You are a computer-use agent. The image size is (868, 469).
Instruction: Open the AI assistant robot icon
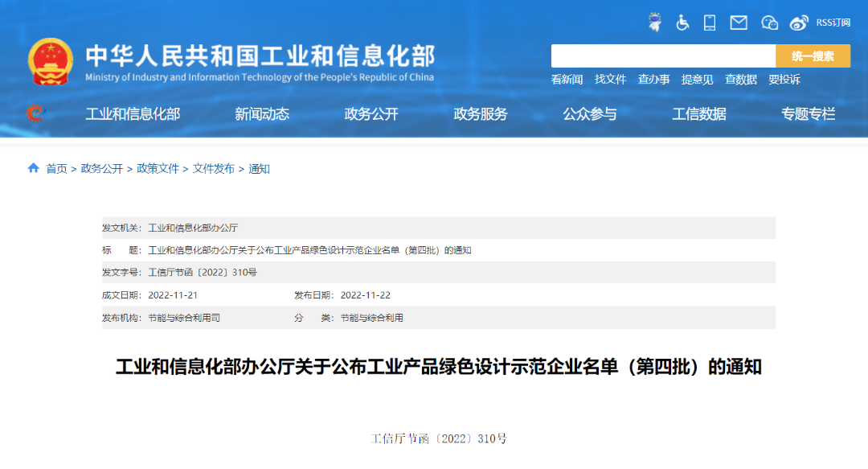coord(655,23)
